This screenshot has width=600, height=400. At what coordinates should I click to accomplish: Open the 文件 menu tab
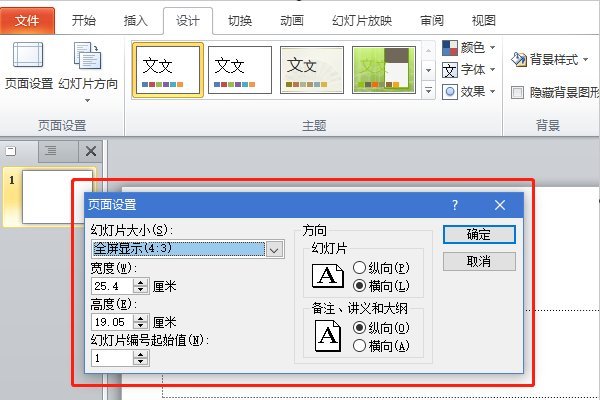[27, 20]
